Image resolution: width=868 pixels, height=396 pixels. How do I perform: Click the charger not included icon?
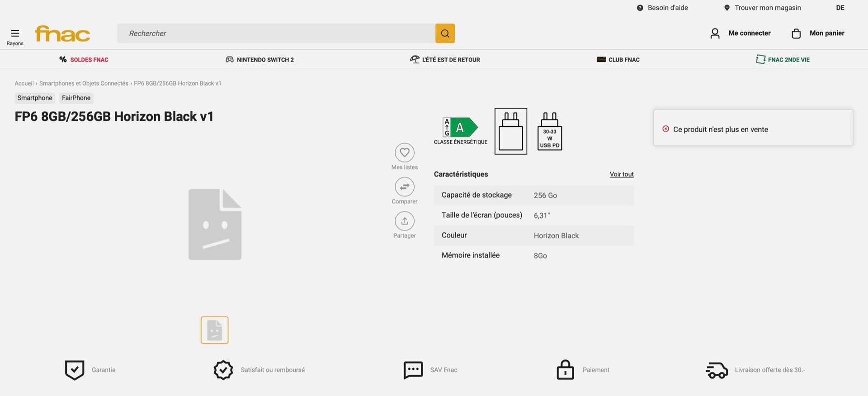click(511, 131)
